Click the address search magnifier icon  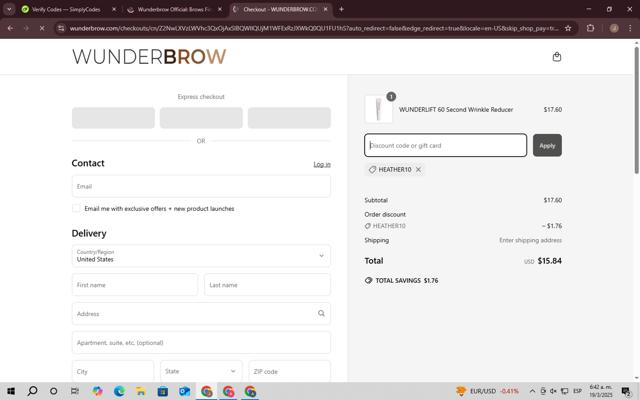(321, 313)
